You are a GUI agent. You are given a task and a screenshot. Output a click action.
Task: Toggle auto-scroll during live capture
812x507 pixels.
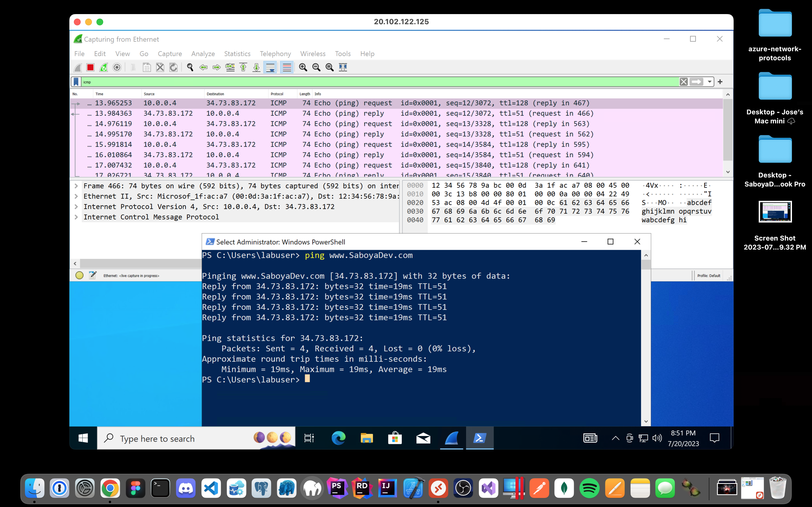(270, 67)
